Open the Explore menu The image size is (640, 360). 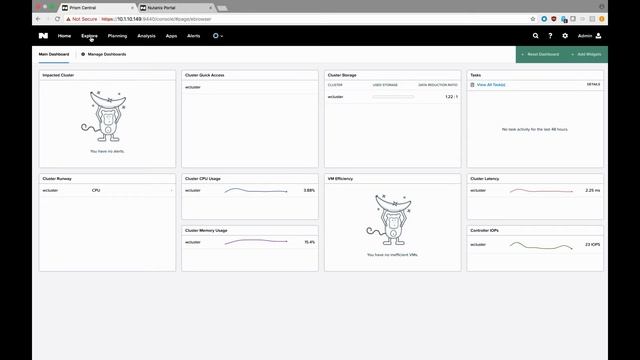89,36
